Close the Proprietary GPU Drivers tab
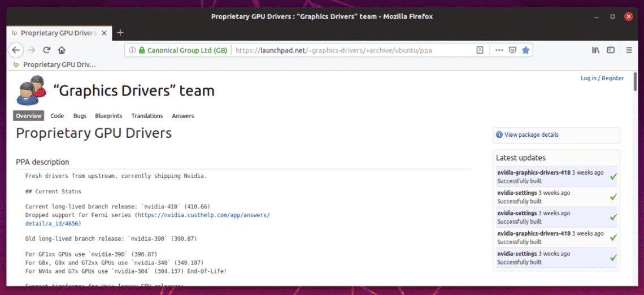The image size is (644, 295). pyautogui.click(x=105, y=33)
